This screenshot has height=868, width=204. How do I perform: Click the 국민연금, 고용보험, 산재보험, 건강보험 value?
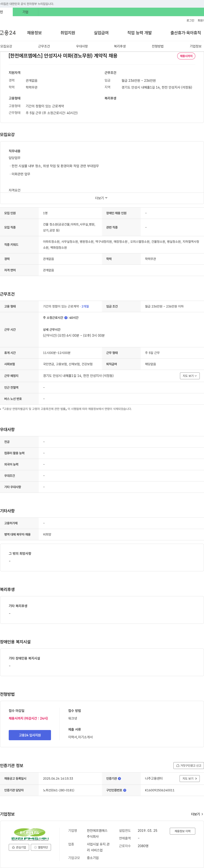(x=68, y=364)
